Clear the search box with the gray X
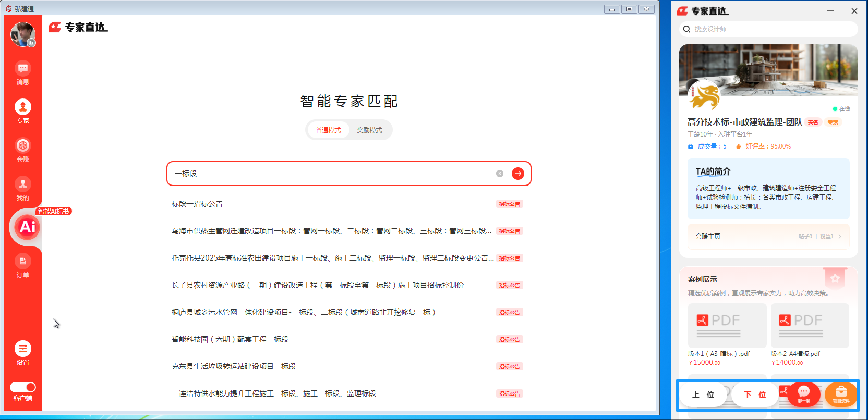The width and height of the screenshot is (868, 420). tap(500, 174)
